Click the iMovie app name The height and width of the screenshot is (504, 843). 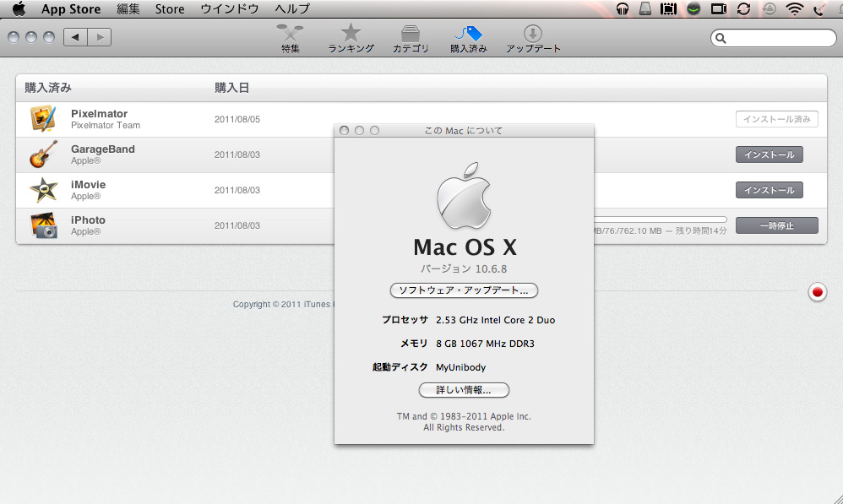coord(88,184)
